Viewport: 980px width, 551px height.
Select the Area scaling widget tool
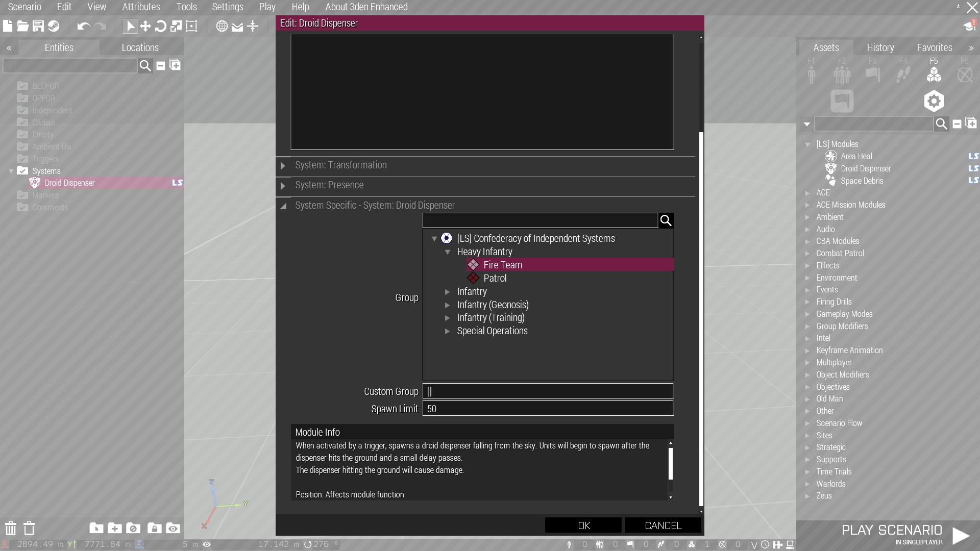tap(191, 26)
